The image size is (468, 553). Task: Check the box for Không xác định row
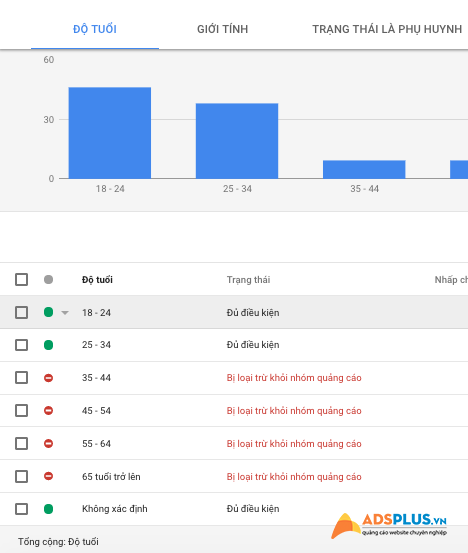tap(22, 509)
